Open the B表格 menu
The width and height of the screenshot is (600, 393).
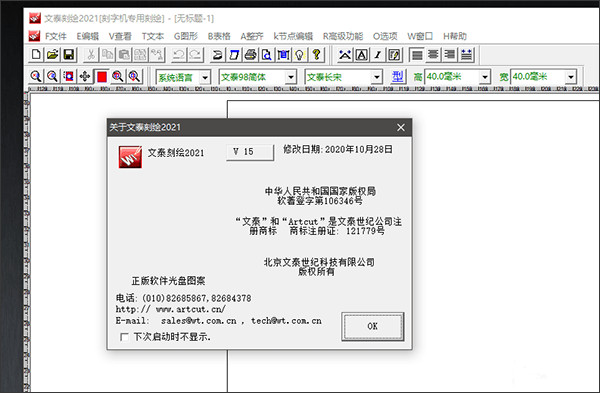(219, 36)
